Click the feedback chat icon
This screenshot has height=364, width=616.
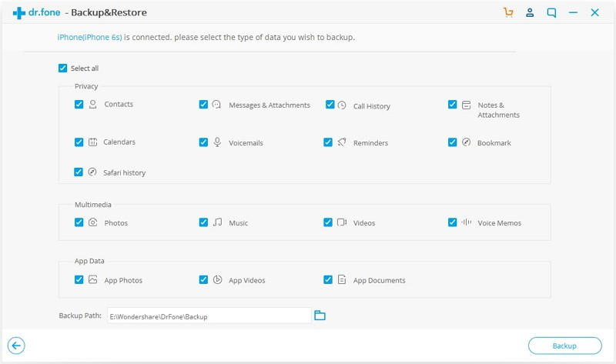(551, 13)
